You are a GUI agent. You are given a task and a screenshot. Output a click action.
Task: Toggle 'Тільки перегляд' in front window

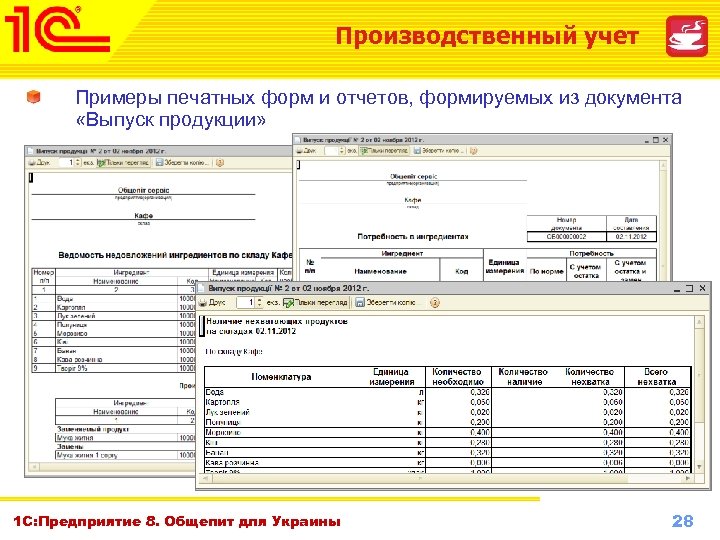(315, 303)
